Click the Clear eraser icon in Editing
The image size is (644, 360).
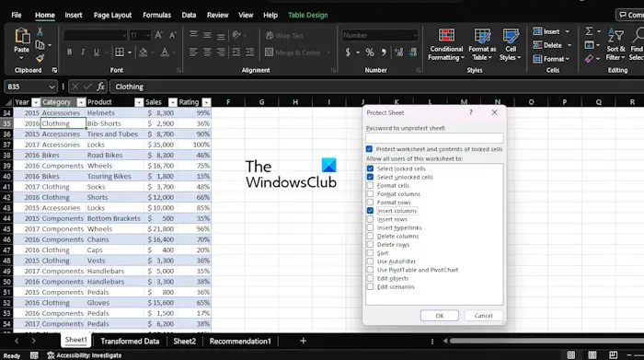coord(589,59)
